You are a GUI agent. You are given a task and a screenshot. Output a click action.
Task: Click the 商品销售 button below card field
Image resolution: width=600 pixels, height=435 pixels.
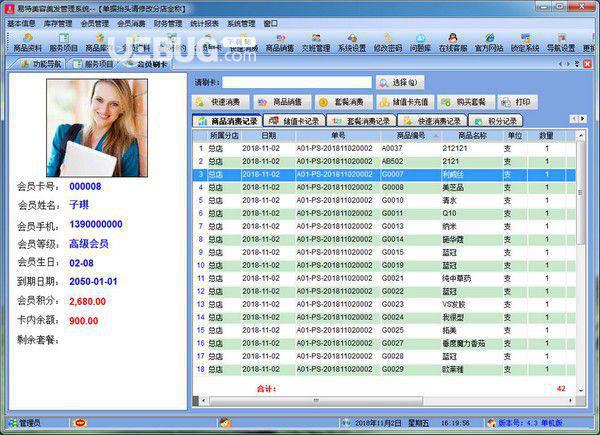282,102
